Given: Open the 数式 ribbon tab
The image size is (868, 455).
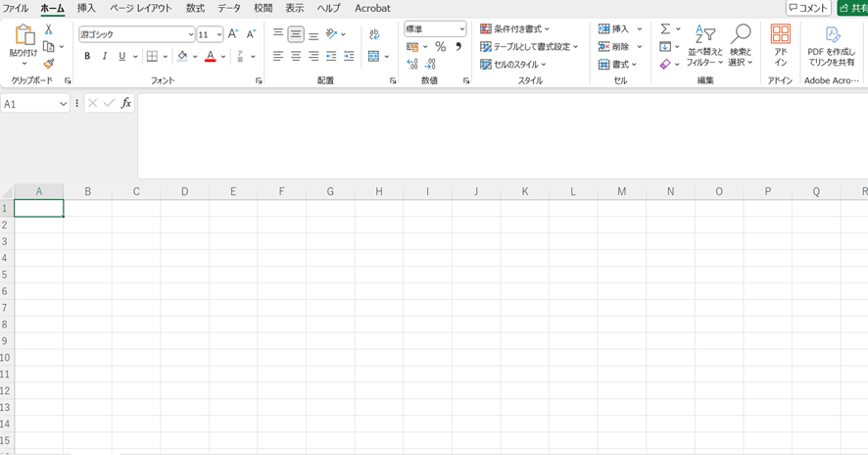Looking at the screenshot, I should tap(195, 8).
